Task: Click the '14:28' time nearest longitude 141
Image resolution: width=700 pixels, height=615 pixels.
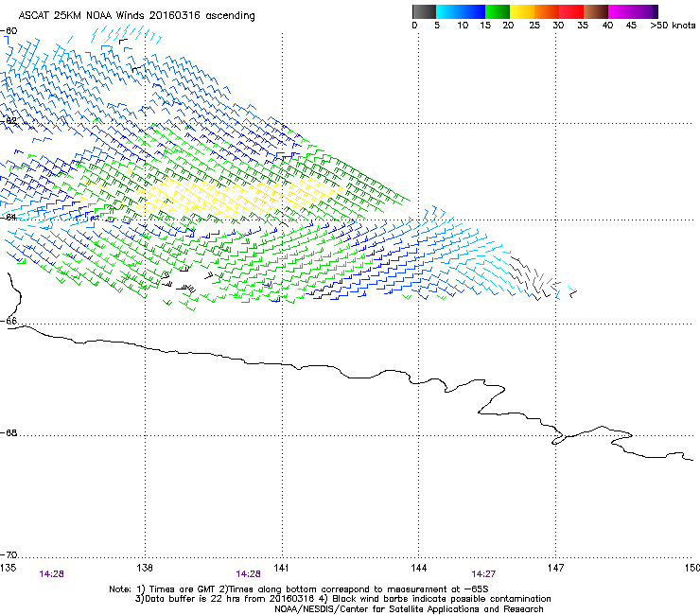Action: pos(248,574)
